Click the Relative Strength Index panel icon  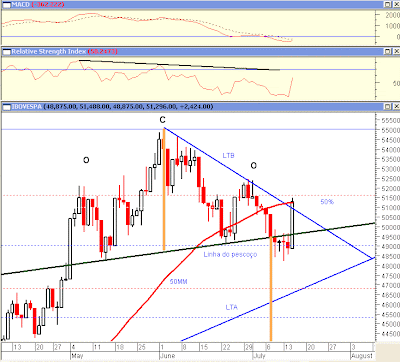tap(6, 52)
